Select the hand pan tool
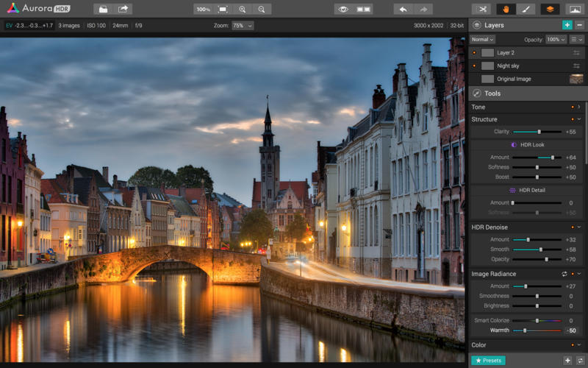The width and height of the screenshot is (588, 368). pyautogui.click(x=506, y=9)
